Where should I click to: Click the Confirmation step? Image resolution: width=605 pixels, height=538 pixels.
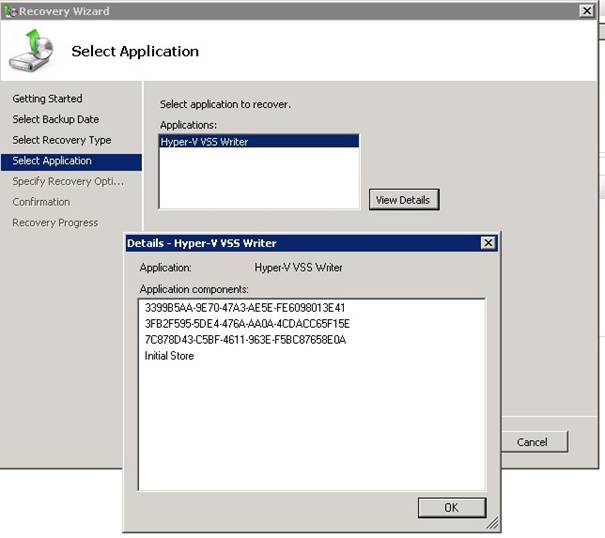41,202
